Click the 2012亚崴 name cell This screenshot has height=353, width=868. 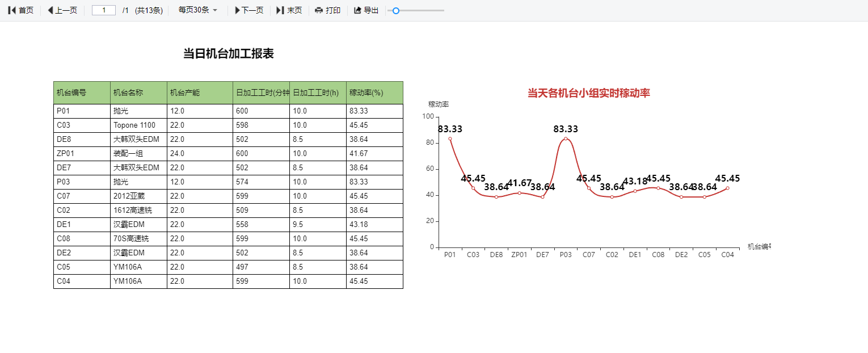[139, 196]
